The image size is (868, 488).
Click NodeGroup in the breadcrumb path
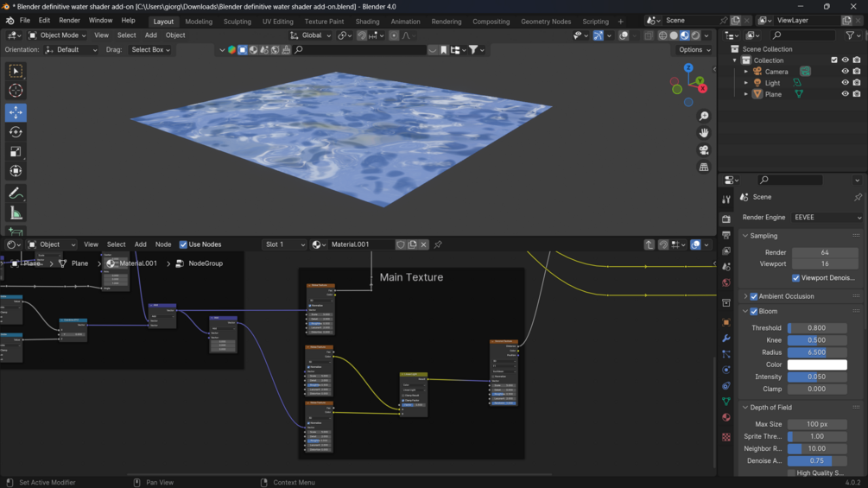pos(206,263)
